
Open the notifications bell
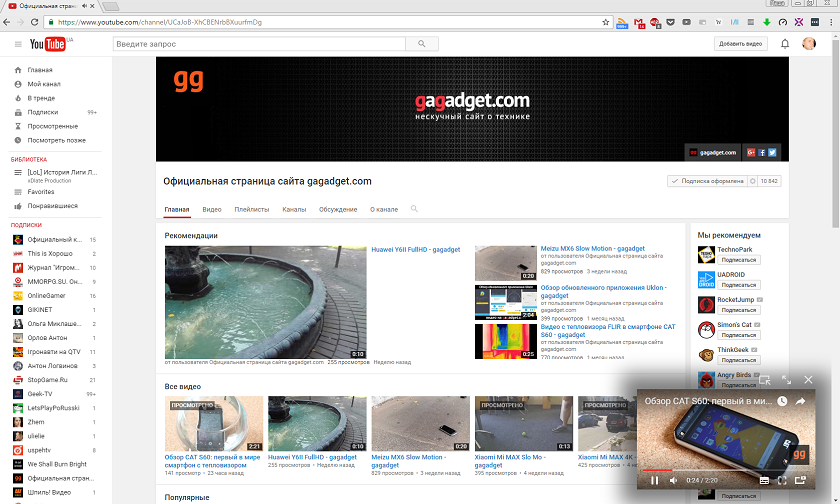click(785, 44)
